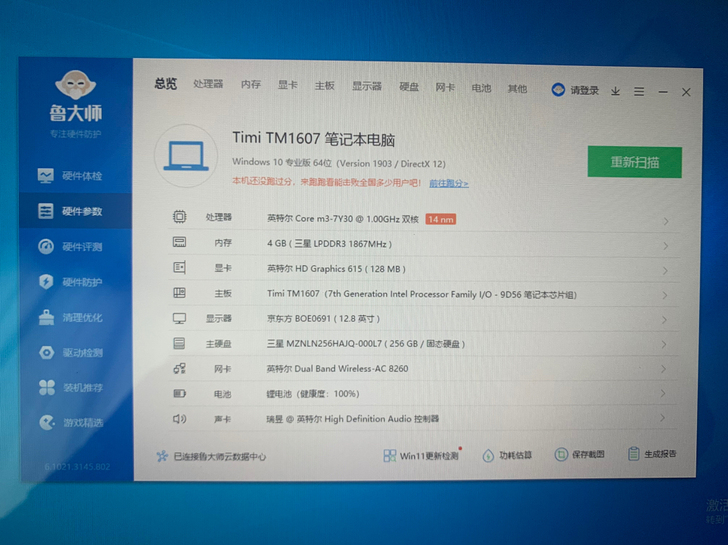Expand the 电池 row chevron

coord(663,394)
